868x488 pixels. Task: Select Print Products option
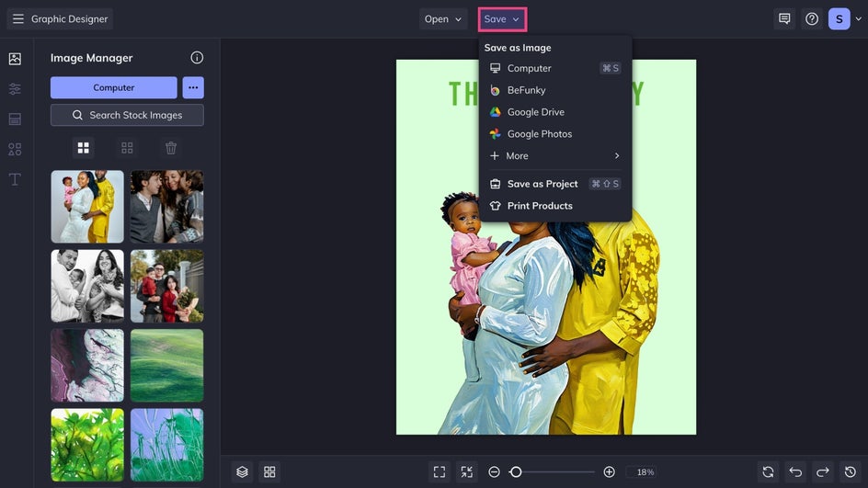[554, 206]
